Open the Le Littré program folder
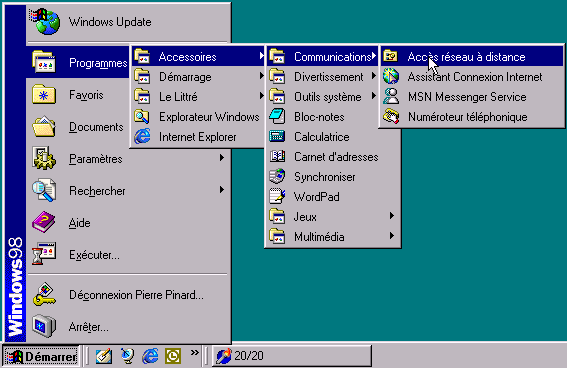This screenshot has height=368, width=567. pyautogui.click(x=198, y=97)
